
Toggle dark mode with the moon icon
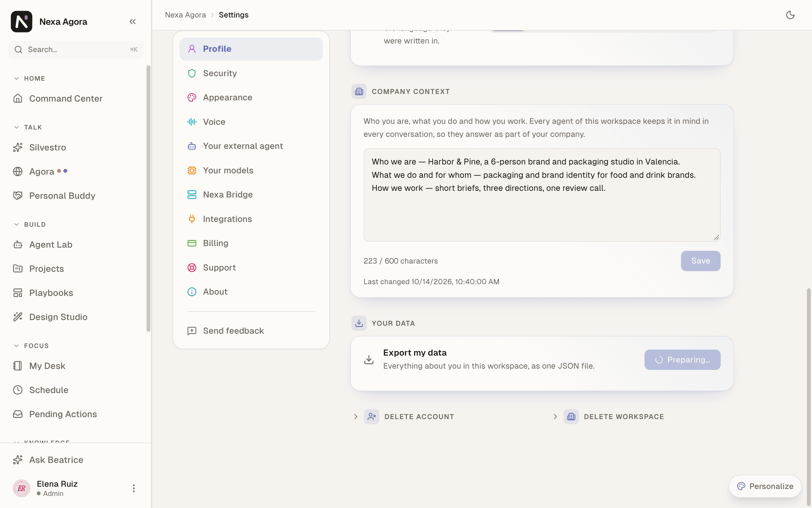[790, 15]
